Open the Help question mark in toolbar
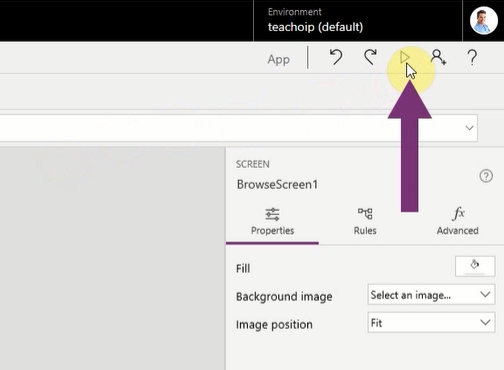The width and height of the screenshot is (504, 370). point(472,57)
